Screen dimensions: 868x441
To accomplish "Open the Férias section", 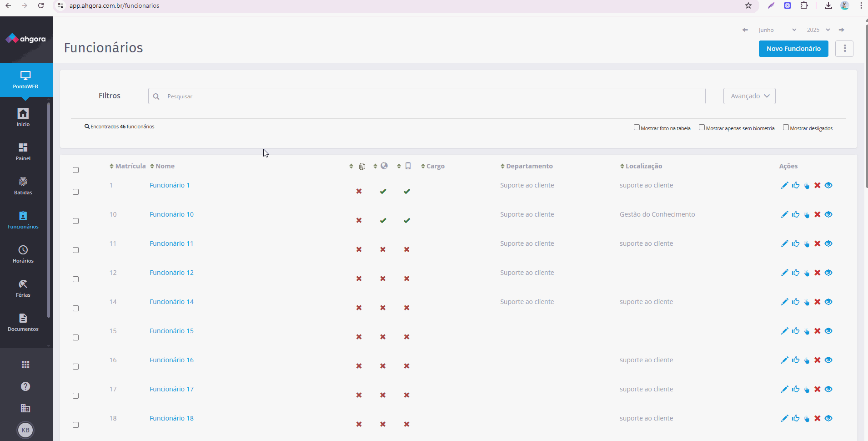I will pos(23,288).
